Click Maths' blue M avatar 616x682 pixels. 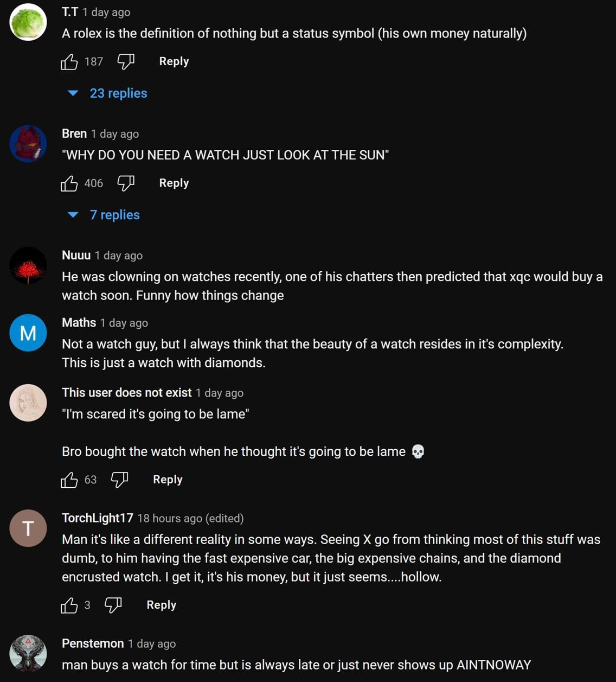click(x=28, y=333)
